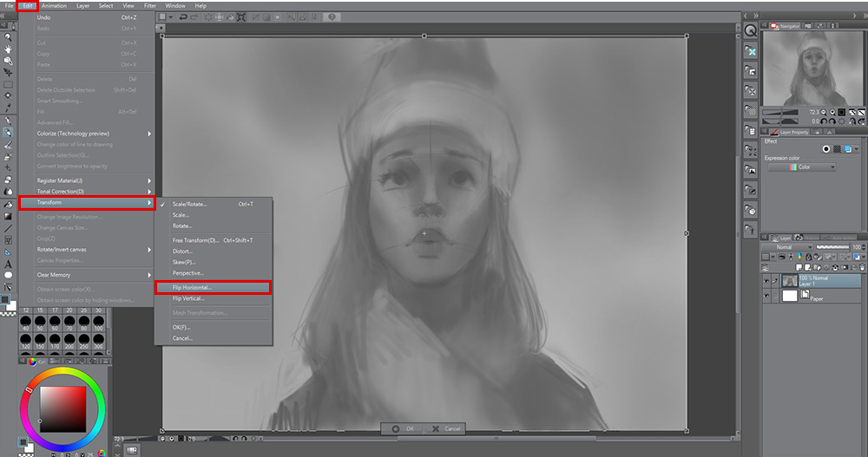Click new raster layer icon
Screen dimensions: 868x457
(x=798, y=267)
